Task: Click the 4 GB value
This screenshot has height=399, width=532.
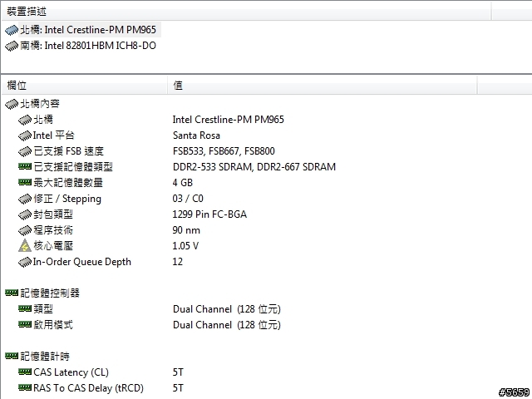Action: (183, 183)
